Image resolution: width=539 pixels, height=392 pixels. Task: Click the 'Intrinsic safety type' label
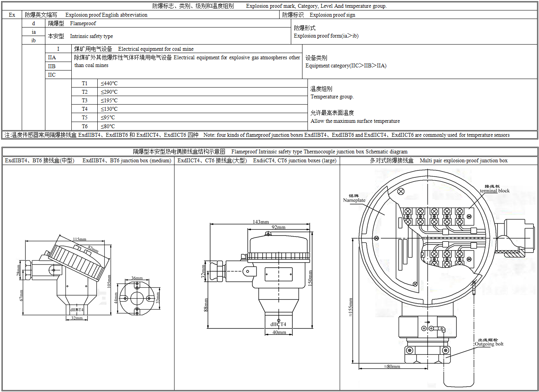[x=92, y=36]
